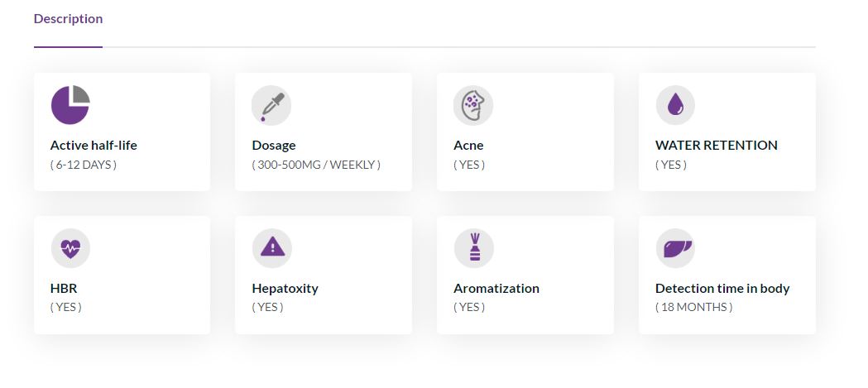This screenshot has height=388, width=868.
Task: Click the diffuser bottle Aromatization icon
Action: click(x=474, y=248)
